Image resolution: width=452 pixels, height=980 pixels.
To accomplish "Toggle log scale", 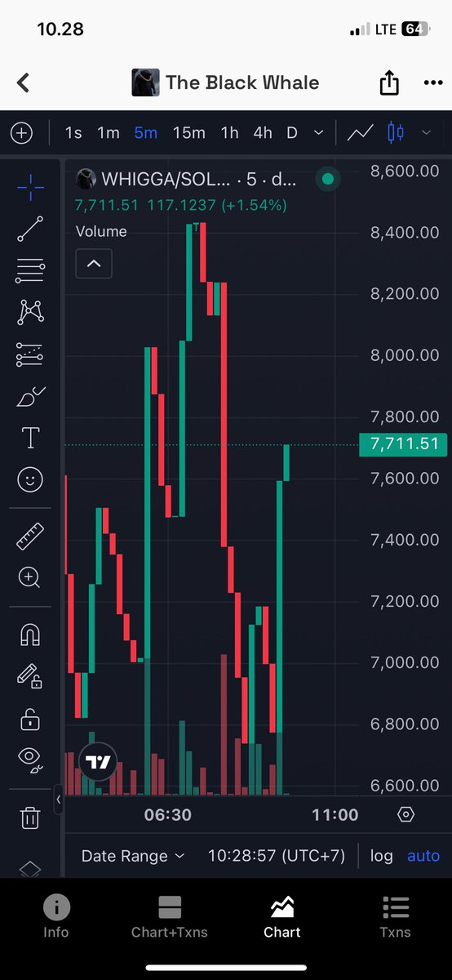I will (x=381, y=856).
